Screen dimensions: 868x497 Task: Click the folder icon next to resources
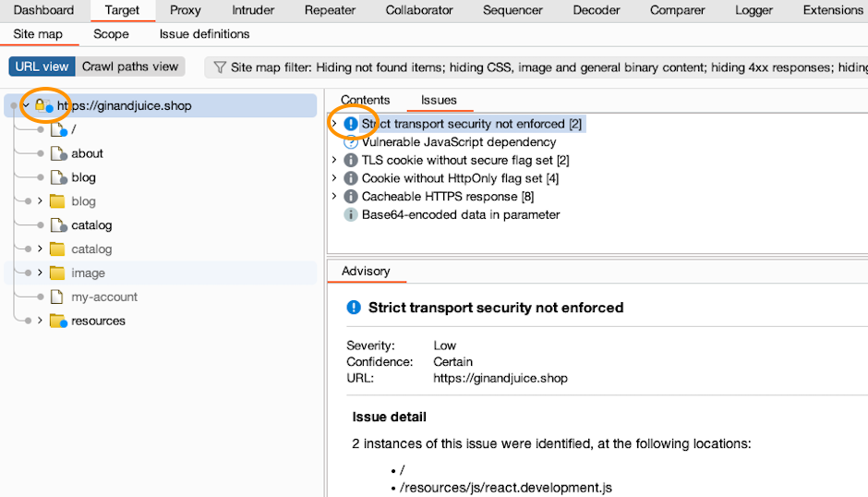pos(57,321)
